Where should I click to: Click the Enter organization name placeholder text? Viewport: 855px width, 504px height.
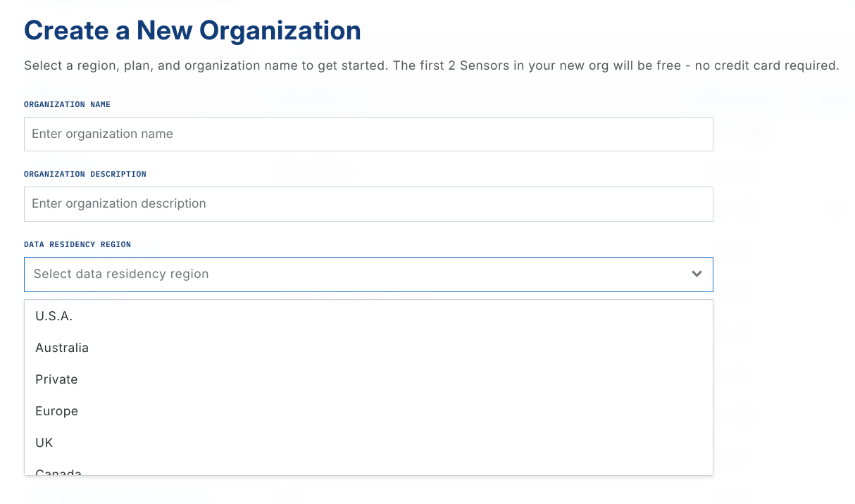coord(102,134)
